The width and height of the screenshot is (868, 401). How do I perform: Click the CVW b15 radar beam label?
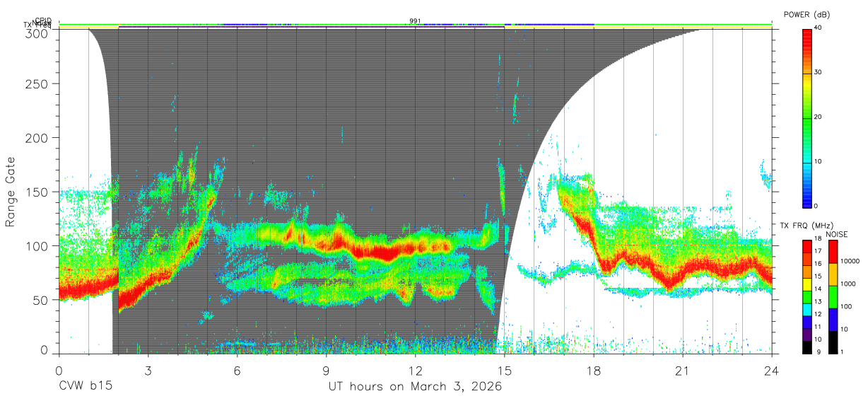click(x=85, y=387)
